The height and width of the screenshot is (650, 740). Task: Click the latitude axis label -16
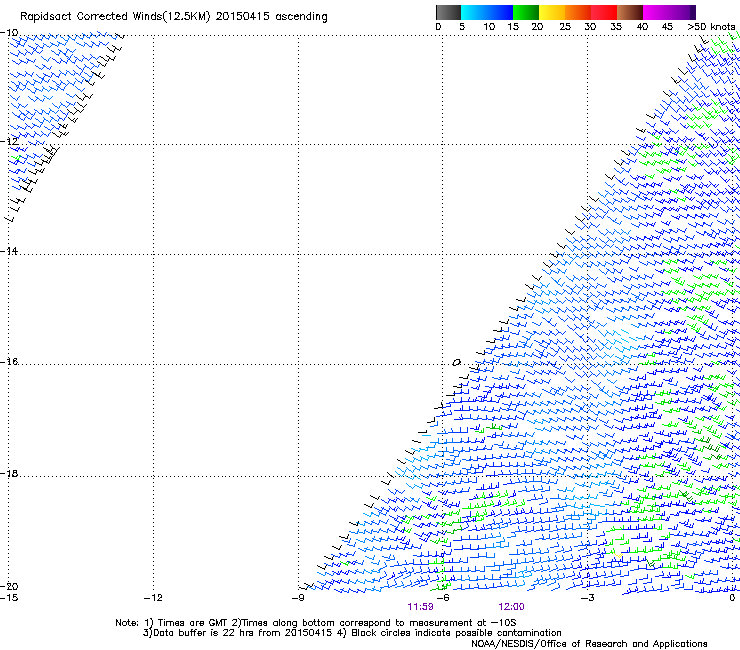tap(9, 362)
